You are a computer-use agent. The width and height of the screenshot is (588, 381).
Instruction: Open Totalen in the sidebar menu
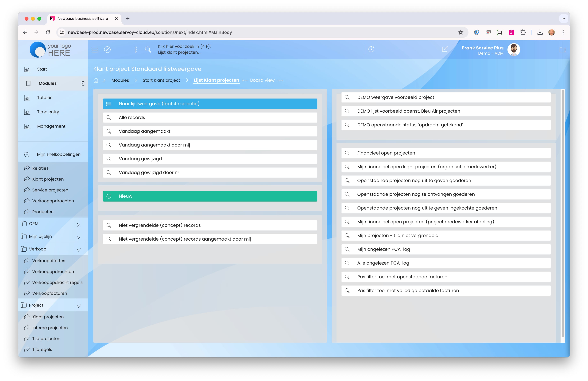pos(45,98)
